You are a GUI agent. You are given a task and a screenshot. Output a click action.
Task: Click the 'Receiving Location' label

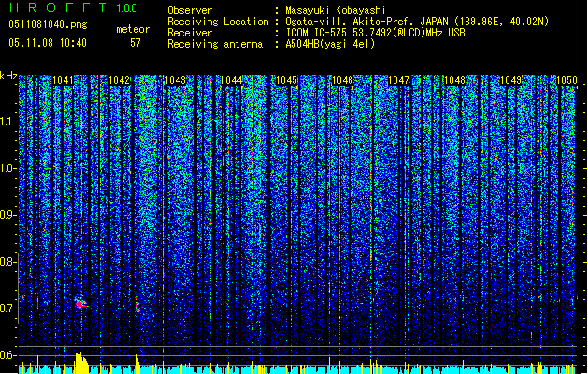point(218,22)
